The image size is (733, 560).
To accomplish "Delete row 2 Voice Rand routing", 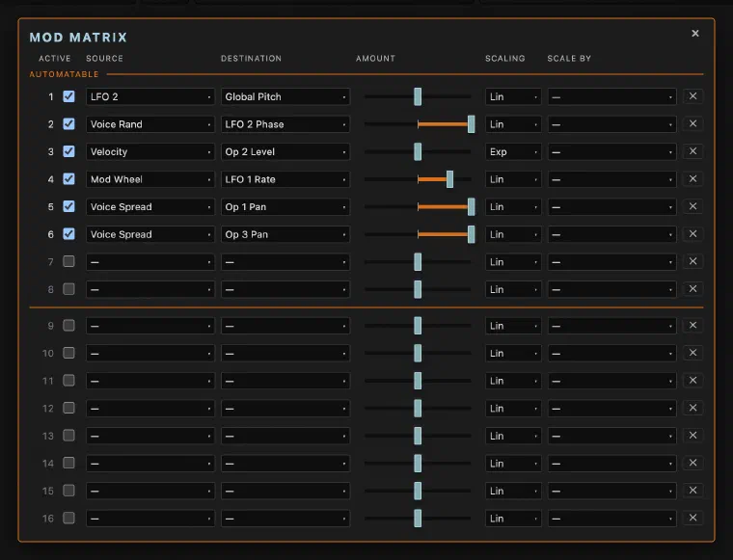I will pos(692,123).
